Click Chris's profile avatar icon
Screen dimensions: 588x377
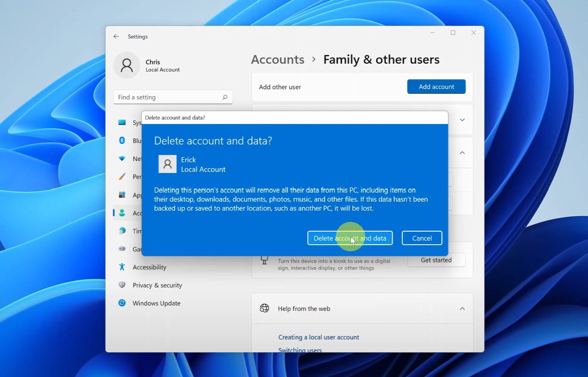[x=127, y=65]
